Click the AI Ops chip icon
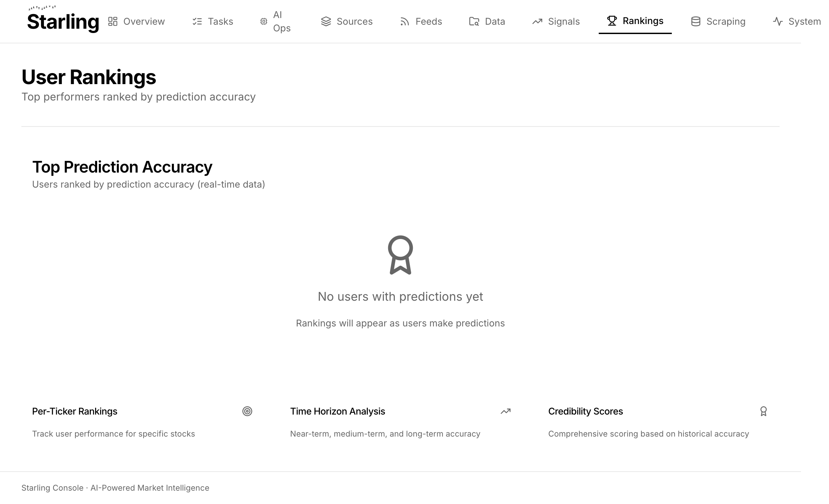The image size is (829, 504). [264, 22]
